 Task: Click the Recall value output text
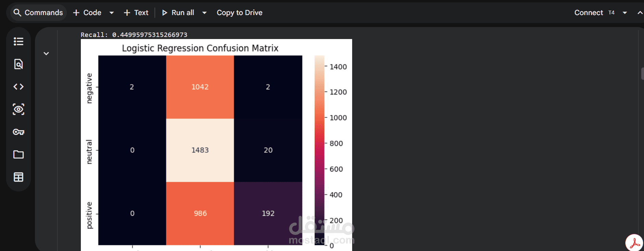134,35
